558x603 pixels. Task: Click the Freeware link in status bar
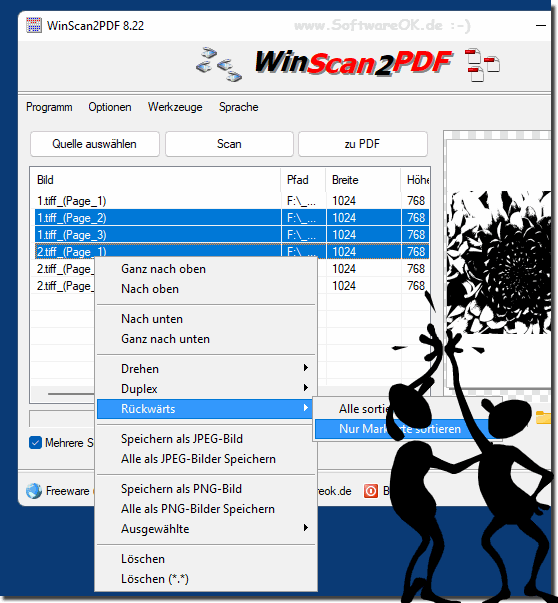(67, 491)
